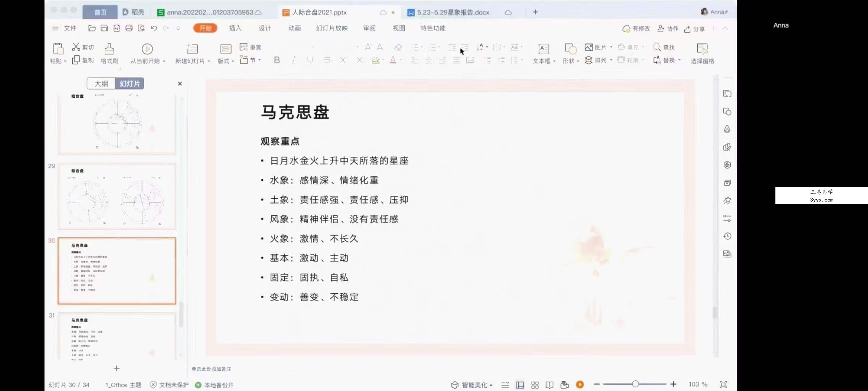Image resolution: width=868 pixels, height=391 pixels.
Task: Open the 设计 ribbon tab
Action: [x=265, y=28]
